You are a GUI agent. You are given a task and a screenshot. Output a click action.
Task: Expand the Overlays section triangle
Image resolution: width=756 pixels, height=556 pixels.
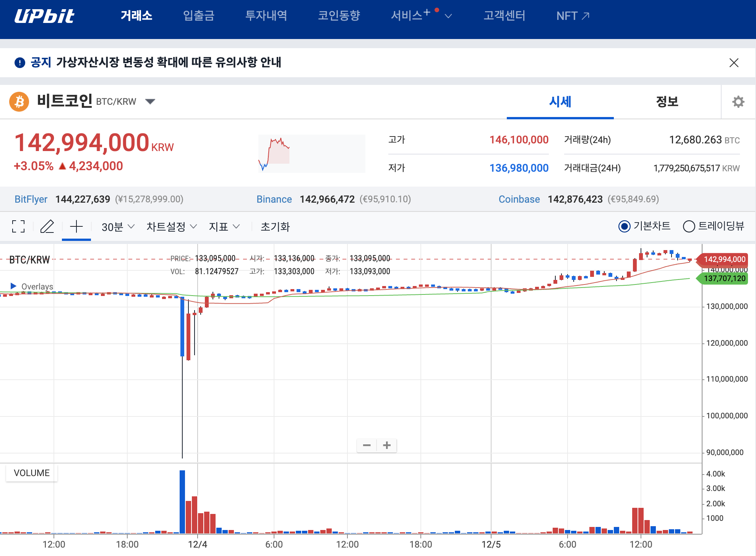click(x=13, y=286)
